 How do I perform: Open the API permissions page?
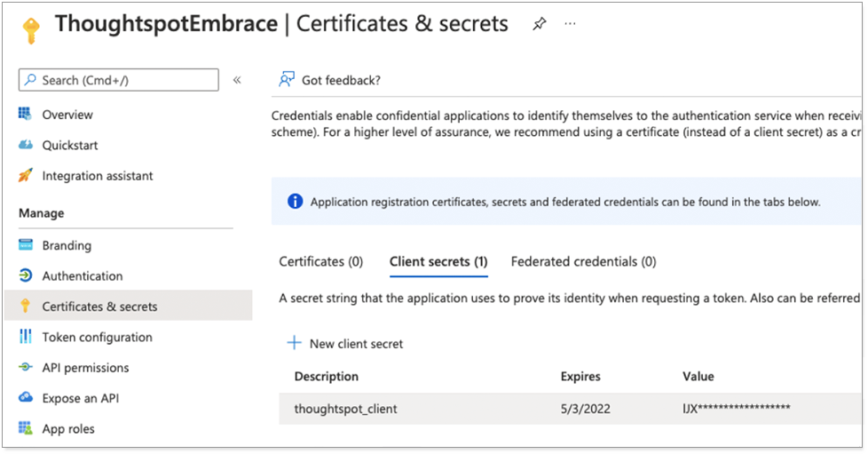pos(85,368)
